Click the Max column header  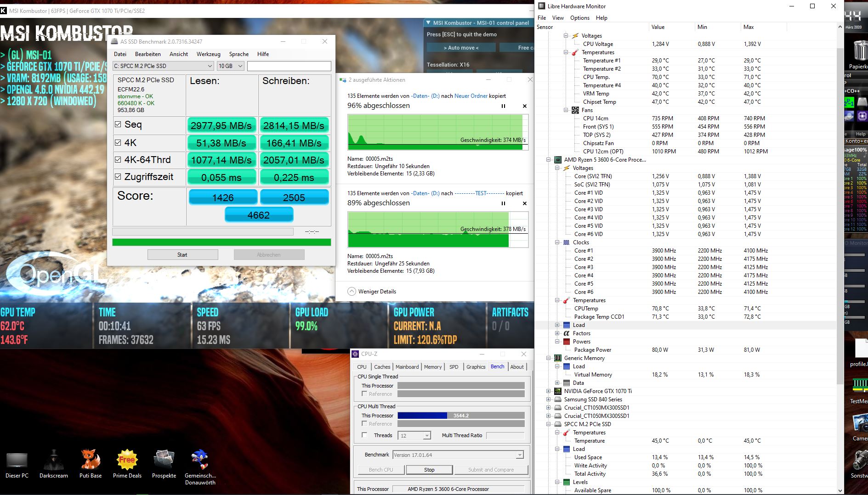coord(749,27)
